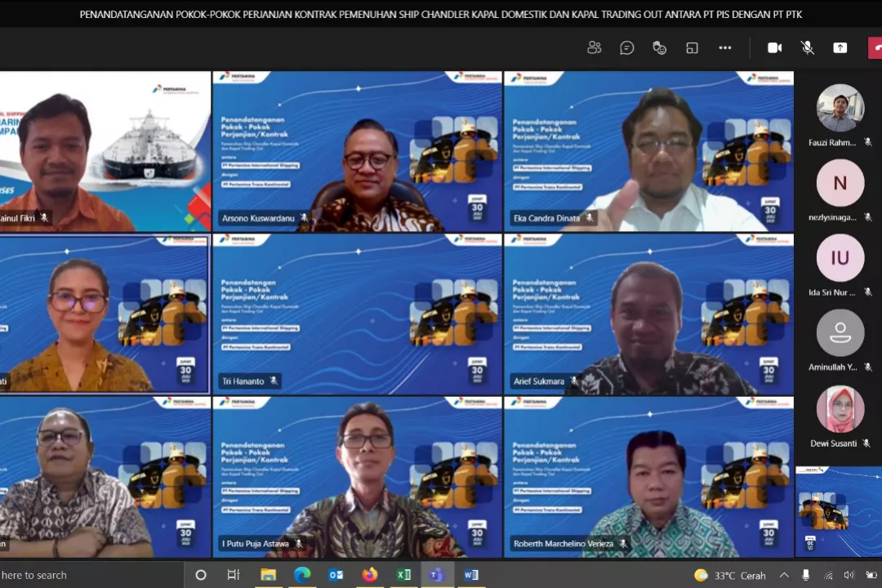Click muted mic icon beside Arief Sukmara
882x588 pixels.
[573, 381]
